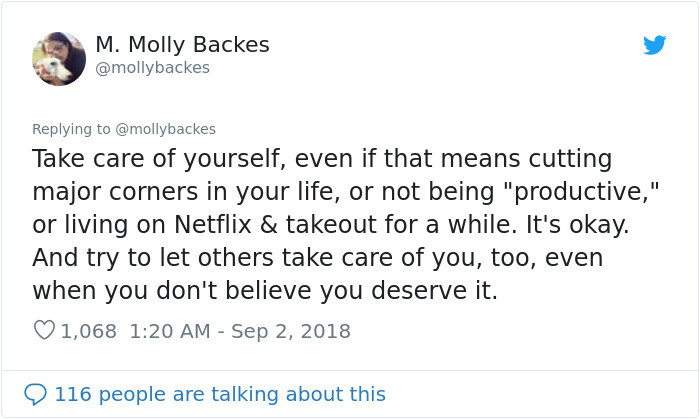This screenshot has height=419, width=700.
Task: Click @mollybackes in the Replying to line
Action: pos(168,129)
